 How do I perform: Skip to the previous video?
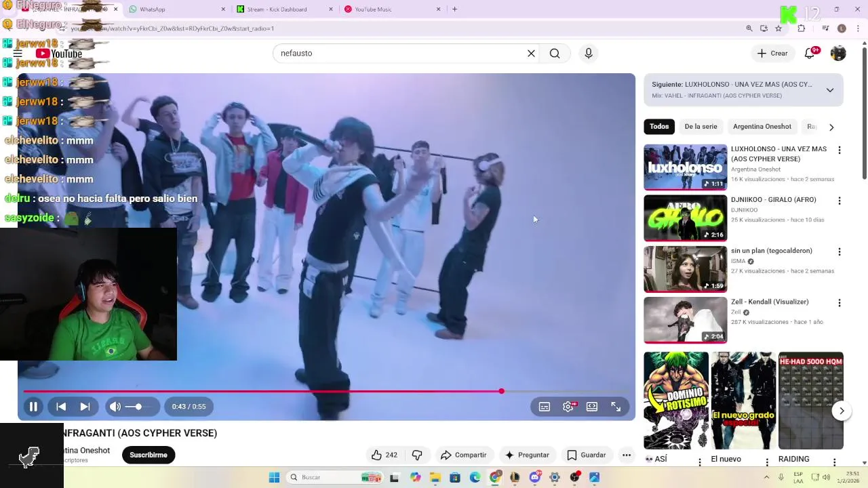[x=61, y=407]
